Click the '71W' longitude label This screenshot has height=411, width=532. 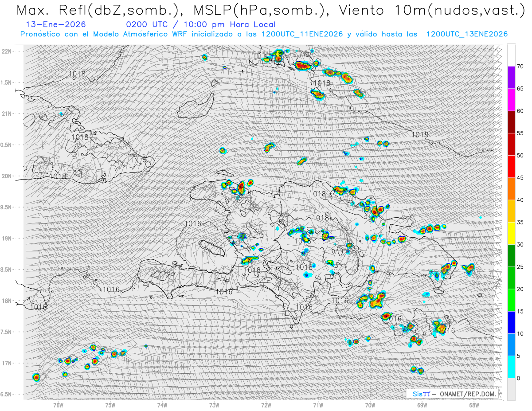point(318,405)
